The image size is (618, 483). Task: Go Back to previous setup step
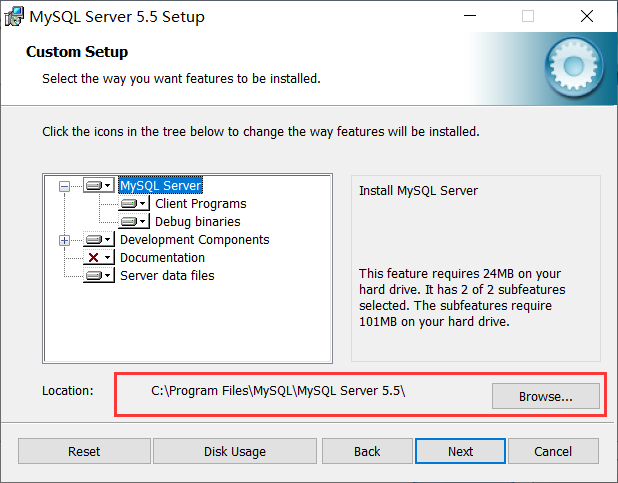tap(367, 451)
